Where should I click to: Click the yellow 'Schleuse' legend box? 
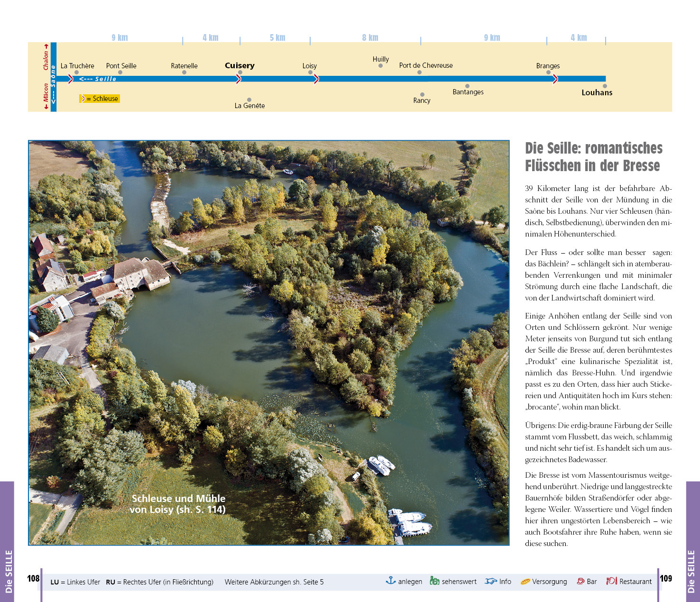point(100,99)
